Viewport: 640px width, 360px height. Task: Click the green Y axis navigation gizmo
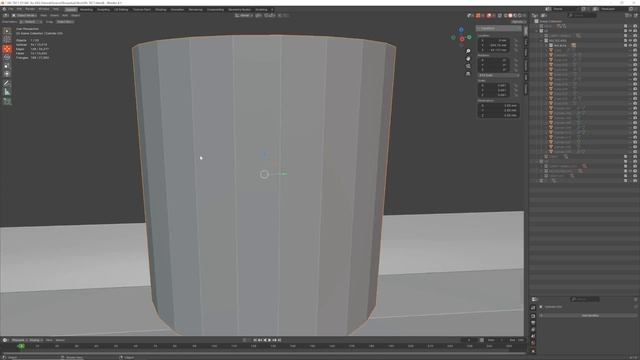coord(469,37)
